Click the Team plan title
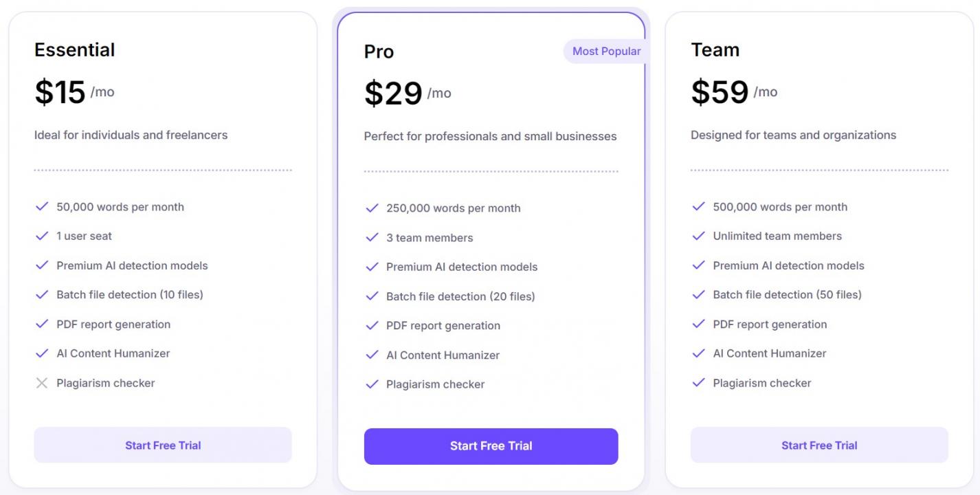The height and width of the screenshot is (495, 980). point(715,50)
